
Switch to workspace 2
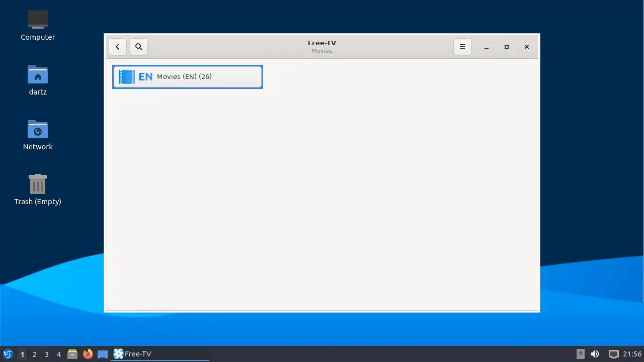[x=34, y=354]
